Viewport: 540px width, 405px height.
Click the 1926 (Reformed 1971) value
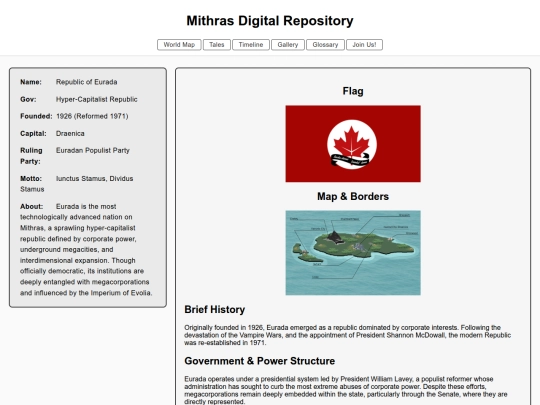[92, 116]
